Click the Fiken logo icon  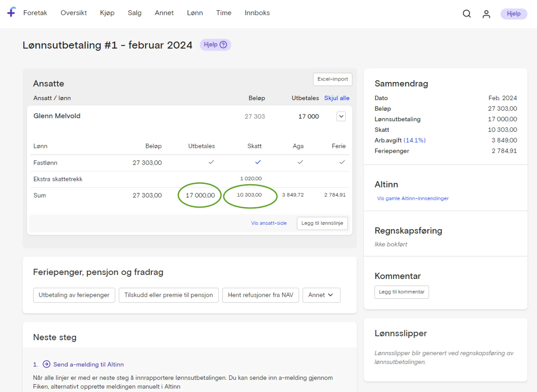click(x=11, y=12)
